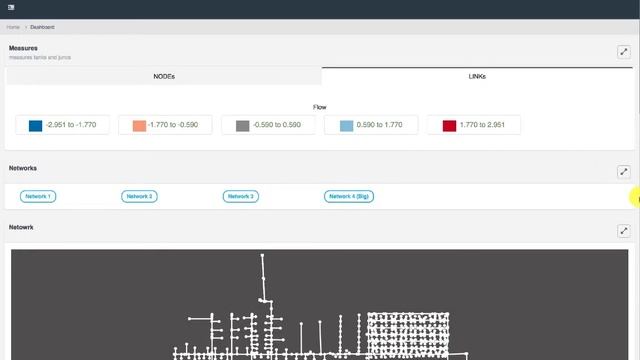Select the light blue flow swatch
The width and height of the screenshot is (640, 360).
point(347,125)
